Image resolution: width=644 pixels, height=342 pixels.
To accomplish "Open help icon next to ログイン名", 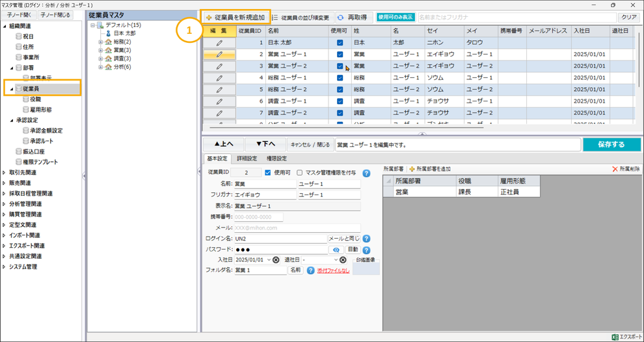I will 366,239.
